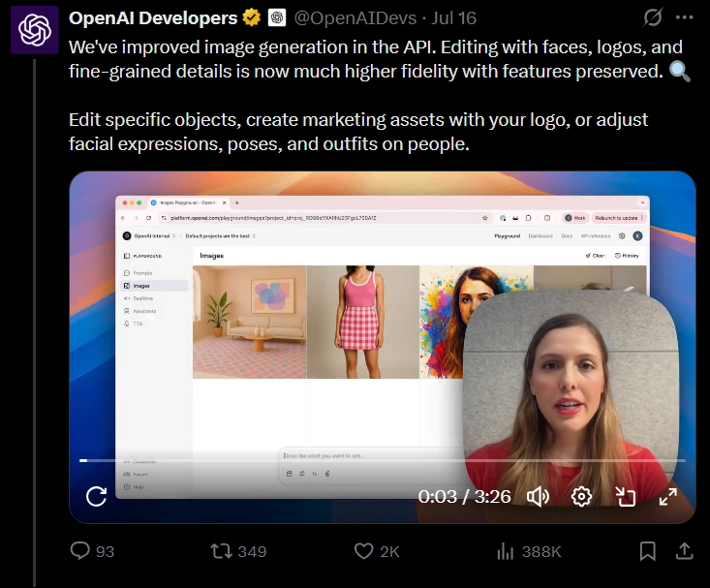Click the Clear button in Images panel
710x588 pixels.
click(x=595, y=256)
